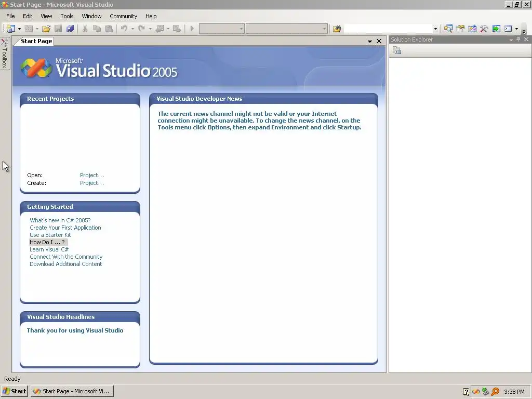The height and width of the screenshot is (399, 532).
Task: Expand the Other Windows dropdown arrow
Action: click(x=517, y=29)
